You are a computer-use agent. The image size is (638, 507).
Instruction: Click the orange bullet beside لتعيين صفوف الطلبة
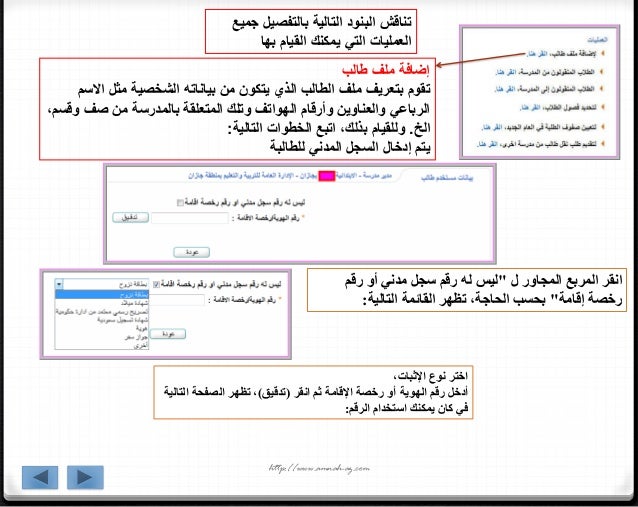pos(603,127)
